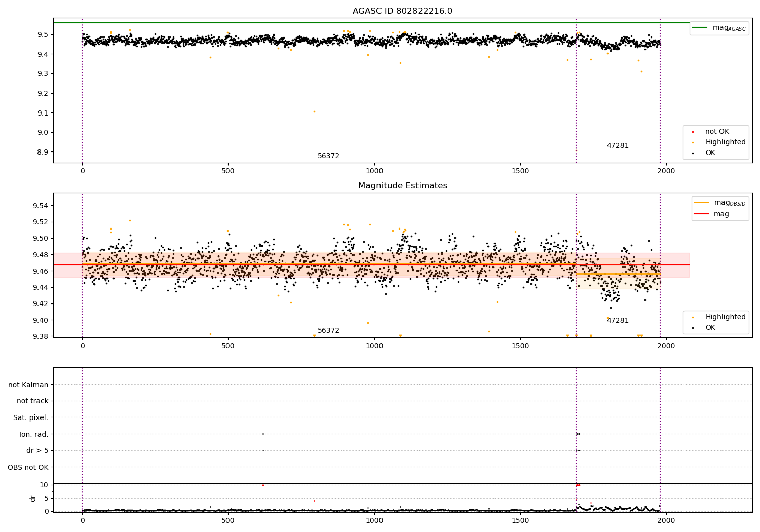Click the red 'not OK' legend marker in top plot
Viewport: 760px width, 532px height.
click(693, 132)
